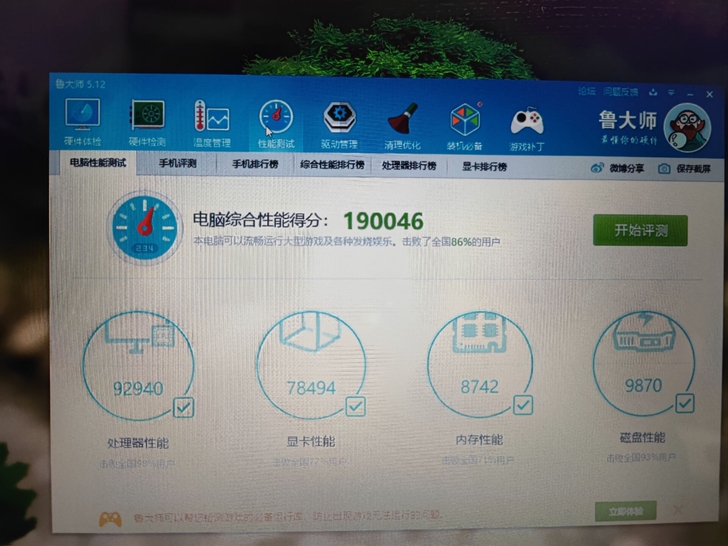Switch to 综合性能排行榜 tab
This screenshot has height=546, width=728.
[332, 165]
